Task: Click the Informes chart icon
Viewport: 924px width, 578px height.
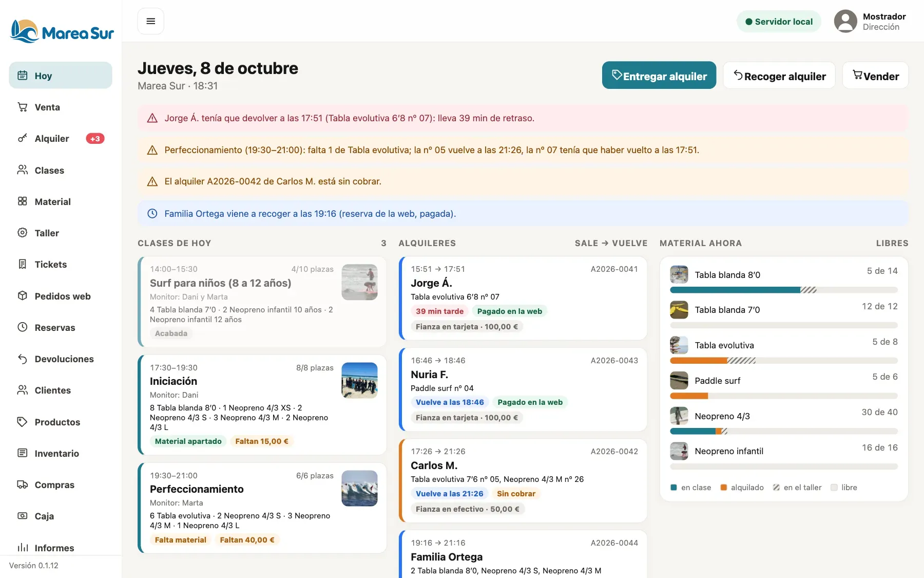Action: click(x=23, y=547)
